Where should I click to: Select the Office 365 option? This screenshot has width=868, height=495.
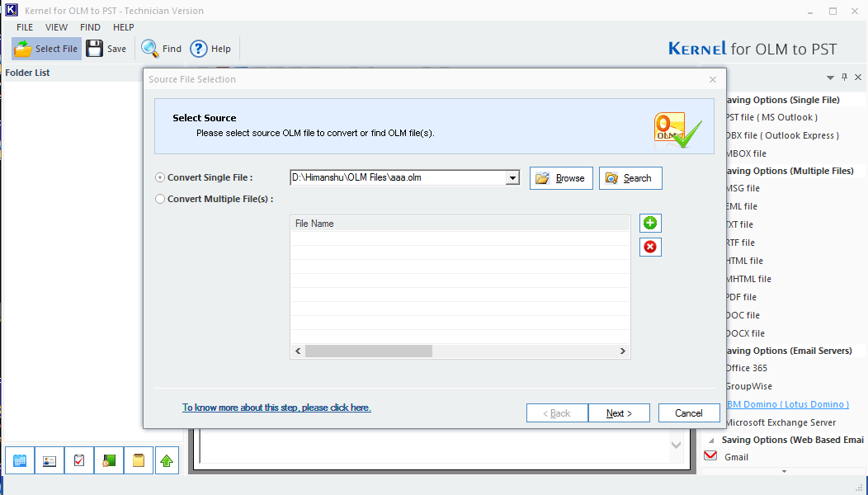pyautogui.click(x=747, y=368)
